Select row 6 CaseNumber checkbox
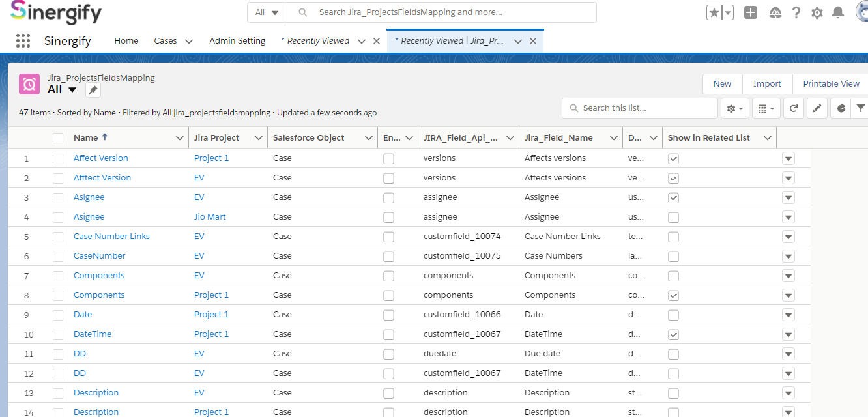The image size is (868, 417). point(58,256)
